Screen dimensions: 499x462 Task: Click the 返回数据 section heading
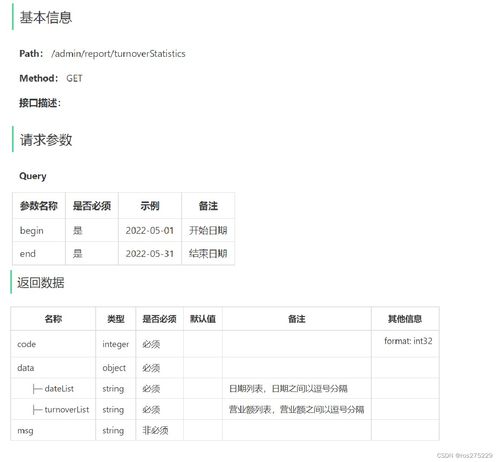(x=41, y=283)
